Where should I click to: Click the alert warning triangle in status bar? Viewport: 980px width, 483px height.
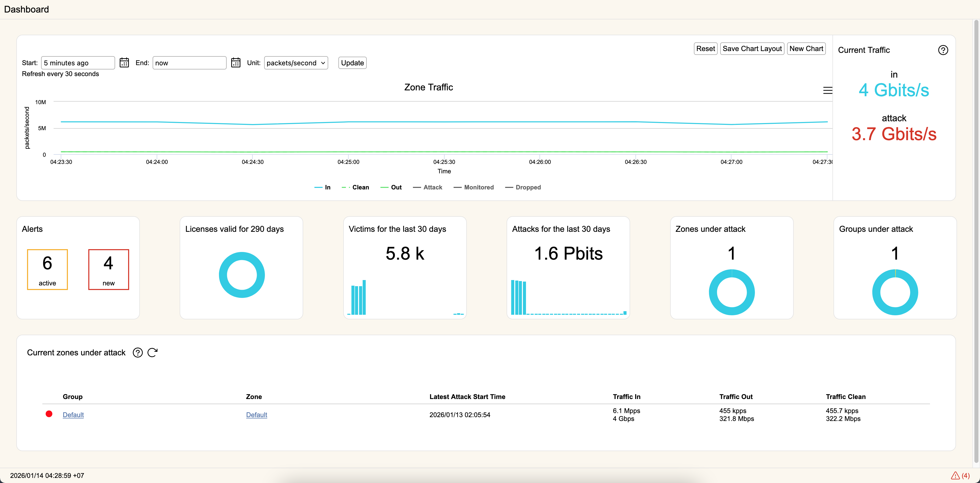(955, 475)
